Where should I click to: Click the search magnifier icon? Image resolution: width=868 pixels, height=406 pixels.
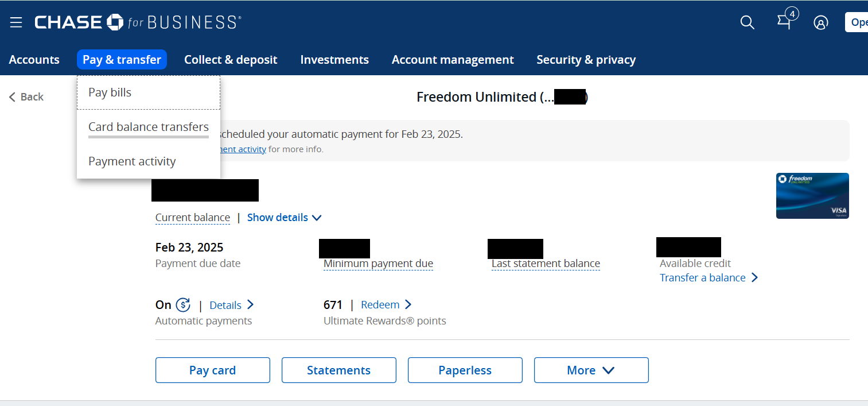[747, 22]
